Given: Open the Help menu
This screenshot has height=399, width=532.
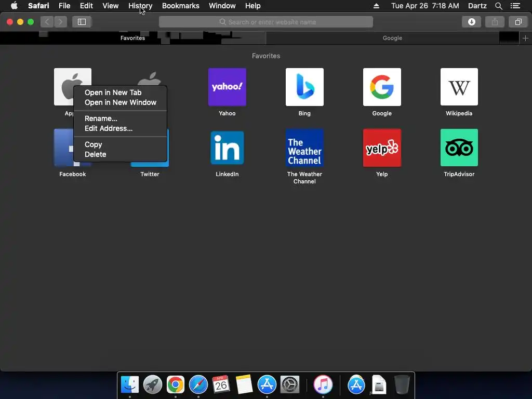Looking at the screenshot, I should (x=253, y=6).
